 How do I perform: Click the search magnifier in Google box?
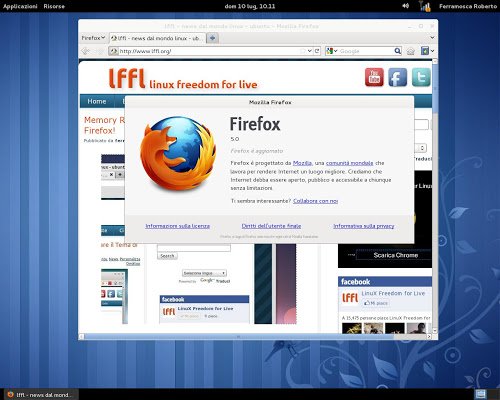[397, 51]
